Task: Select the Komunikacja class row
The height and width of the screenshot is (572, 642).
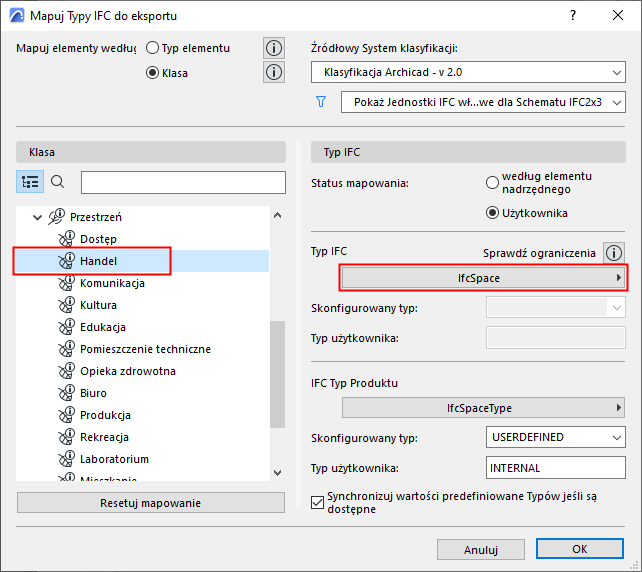Action: (x=142, y=283)
